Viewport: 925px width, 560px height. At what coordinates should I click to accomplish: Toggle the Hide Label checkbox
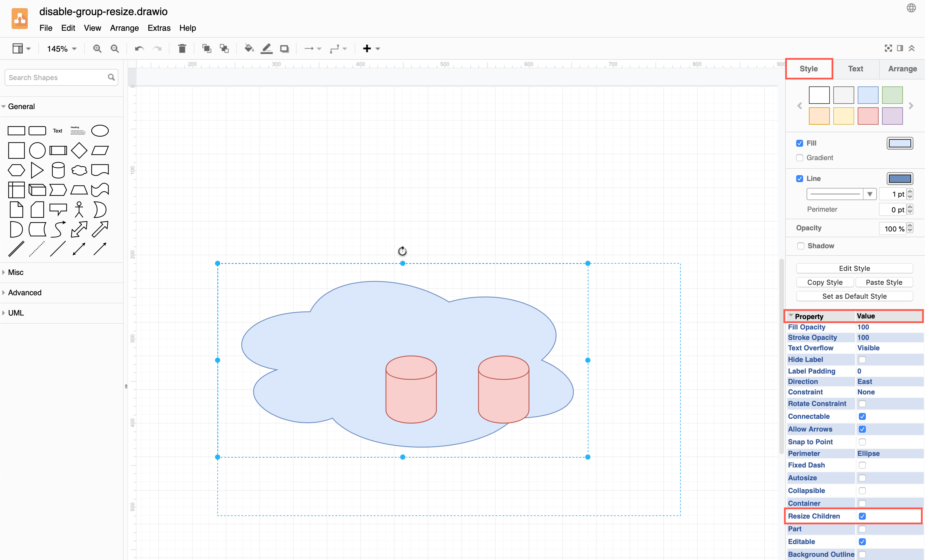862,359
